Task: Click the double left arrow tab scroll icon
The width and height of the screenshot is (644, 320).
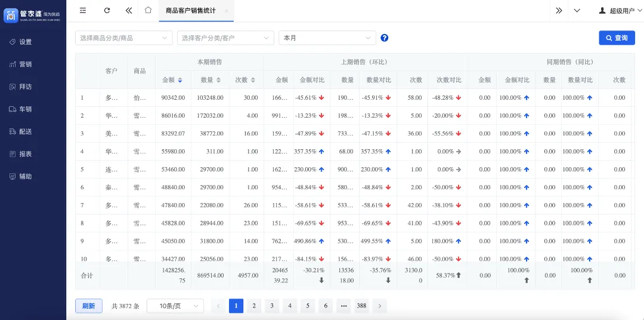Action: [x=129, y=11]
